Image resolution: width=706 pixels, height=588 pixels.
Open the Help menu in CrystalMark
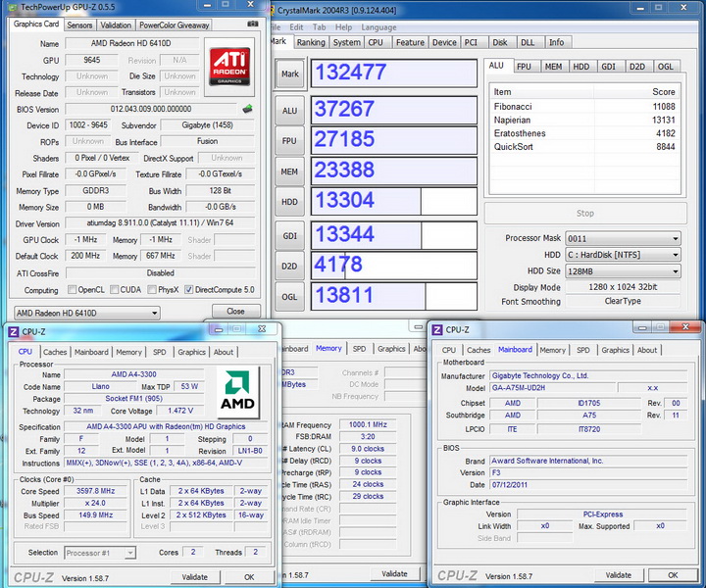coord(343,27)
